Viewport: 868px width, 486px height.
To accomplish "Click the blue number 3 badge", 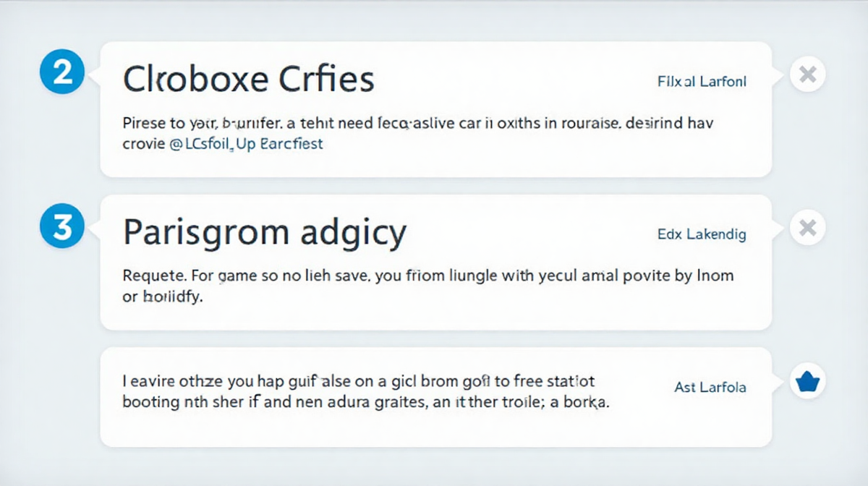I will pos(62,229).
